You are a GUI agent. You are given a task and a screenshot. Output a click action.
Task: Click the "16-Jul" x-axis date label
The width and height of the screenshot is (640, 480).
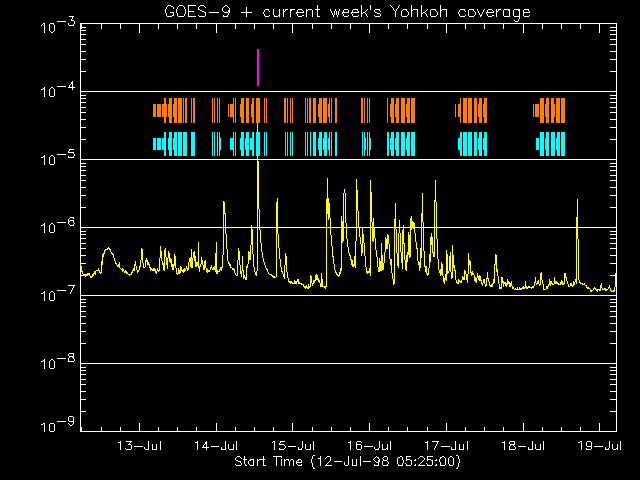(x=369, y=445)
